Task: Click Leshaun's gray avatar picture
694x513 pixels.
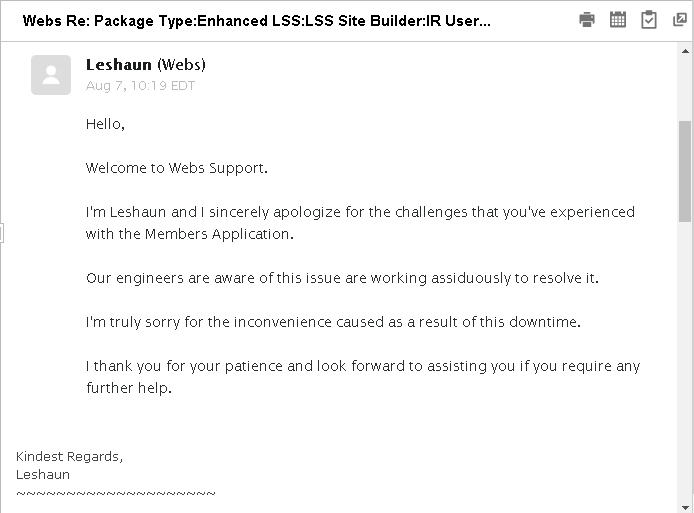Action: click(51, 75)
